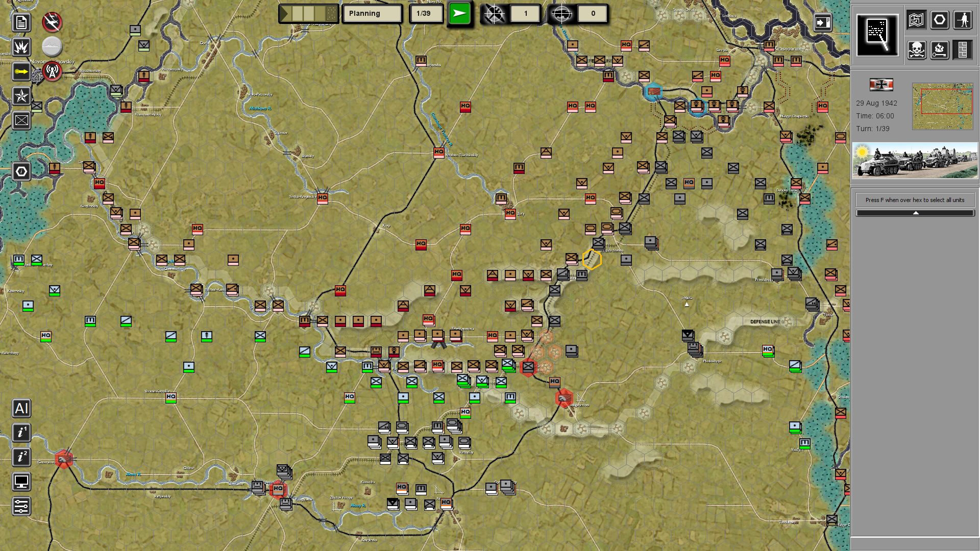Open the document report icon

pyautogui.click(x=21, y=22)
